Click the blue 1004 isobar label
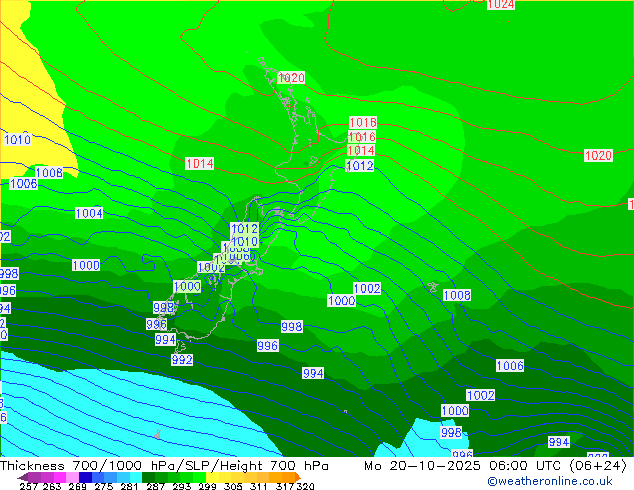 click(89, 213)
